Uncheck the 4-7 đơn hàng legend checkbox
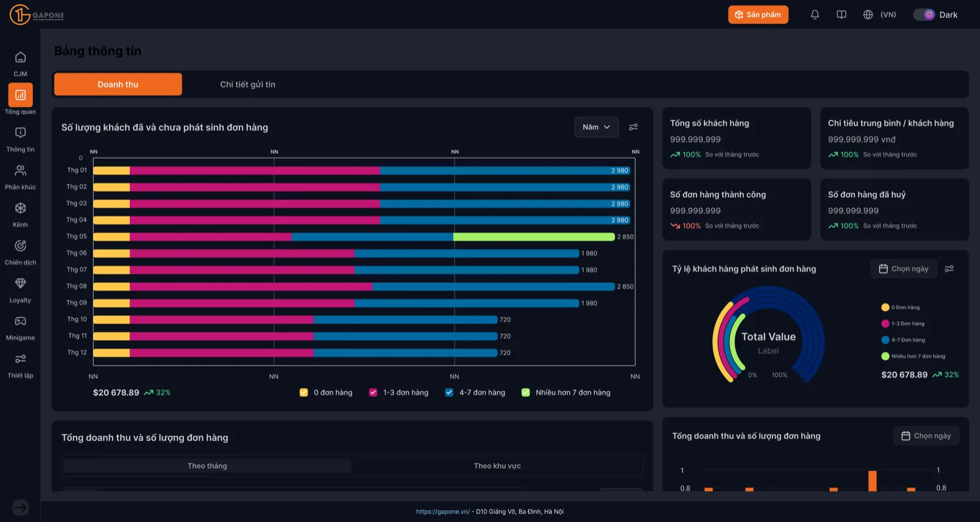The width and height of the screenshot is (980, 522). click(x=449, y=393)
